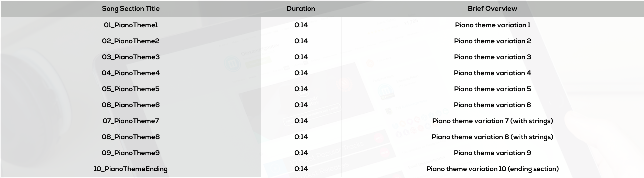Select the duration cell for 10_PianoThemeEnding
644x178 pixels.
[301, 169]
